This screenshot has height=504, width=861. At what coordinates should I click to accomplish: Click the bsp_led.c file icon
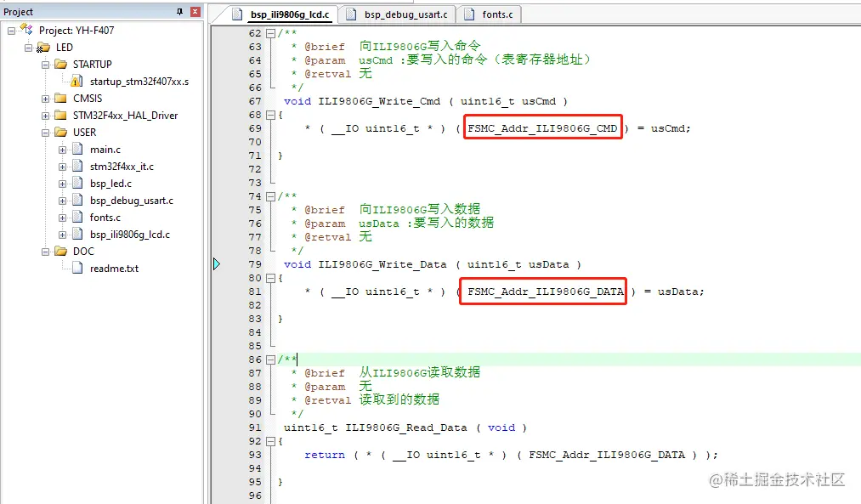click(x=78, y=183)
